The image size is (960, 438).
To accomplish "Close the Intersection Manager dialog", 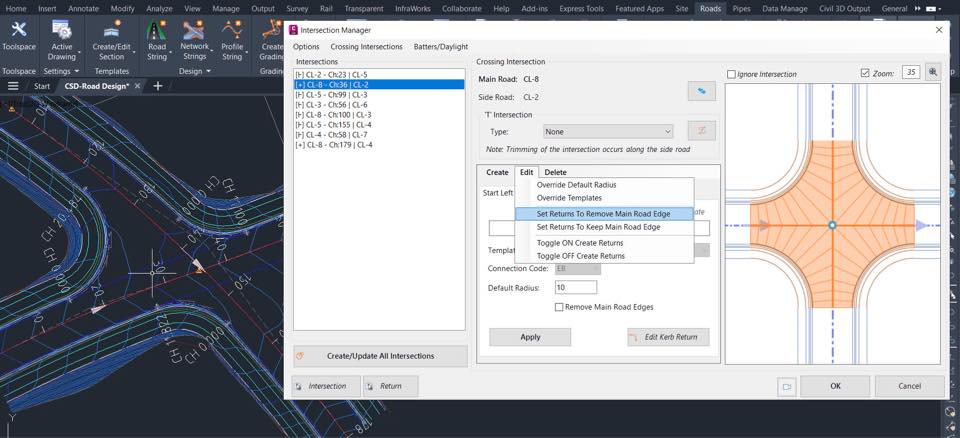I will pyautogui.click(x=939, y=30).
